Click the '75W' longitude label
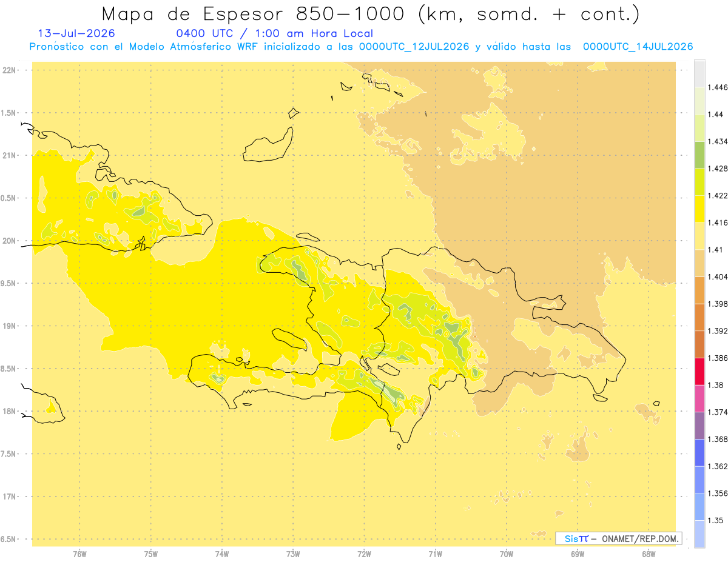Image resolution: width=728 pixels, height=562 pixels. (151, 554)
